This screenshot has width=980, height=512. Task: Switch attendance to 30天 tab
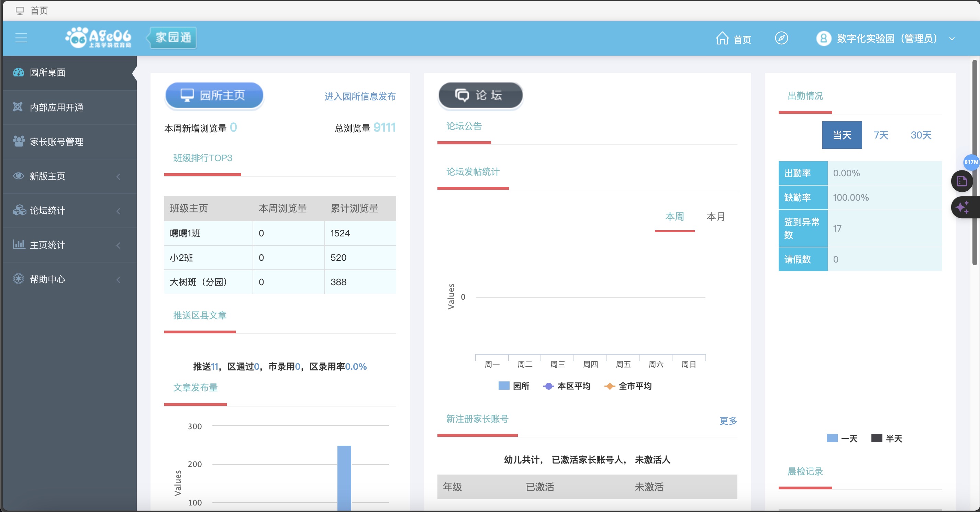pos(921,135)
